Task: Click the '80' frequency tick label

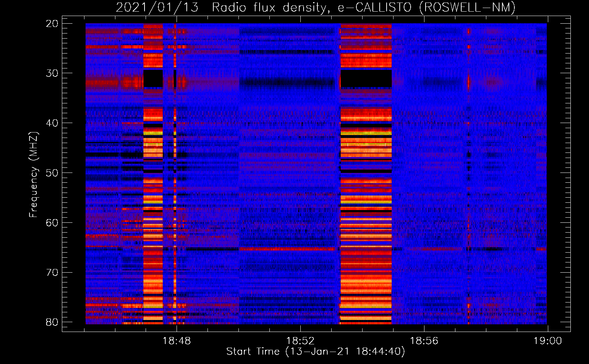Action: coord(52,322)
